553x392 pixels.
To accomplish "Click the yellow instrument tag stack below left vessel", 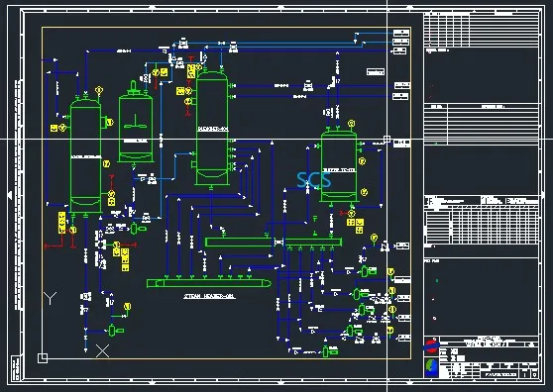I will [61, 223].
